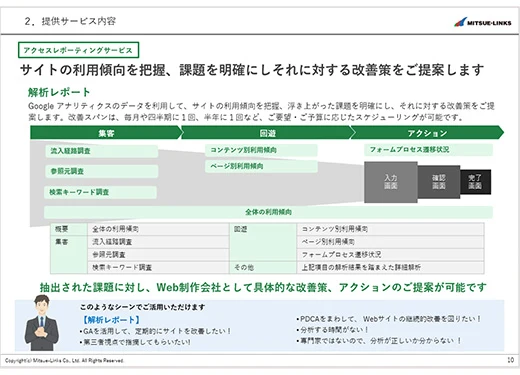
Task: Click the green '解析レポート' subheading above the paragraph
Action: point(59,92)
